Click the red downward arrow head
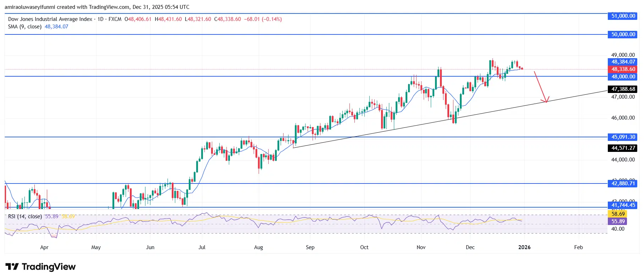644x280 pixels. [546, 100]
